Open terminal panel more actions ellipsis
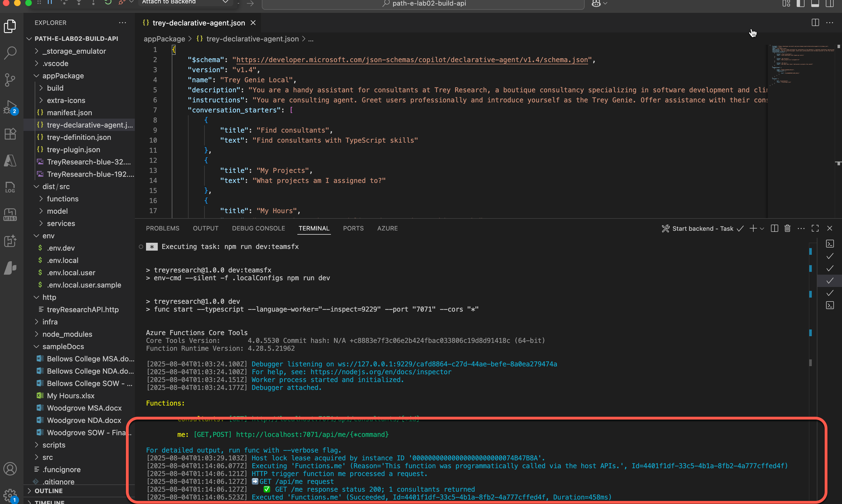The width and height of the screenshot is (842, 504). pos(801,228)
